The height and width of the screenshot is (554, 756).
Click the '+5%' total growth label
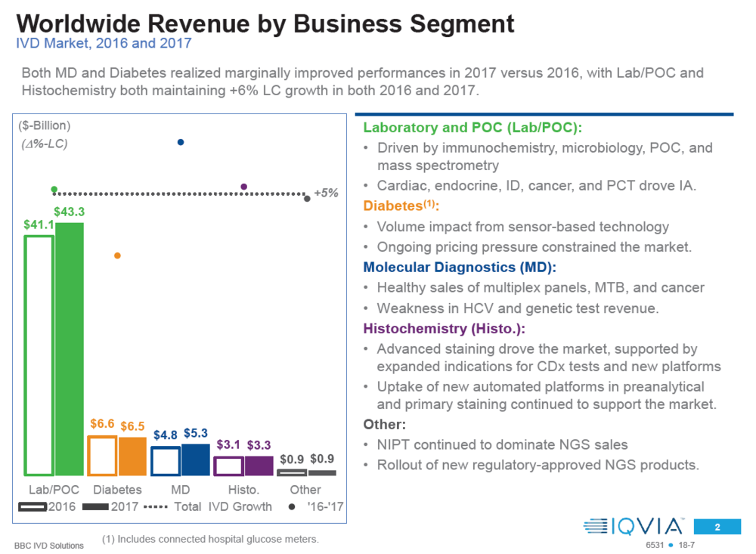326,193
